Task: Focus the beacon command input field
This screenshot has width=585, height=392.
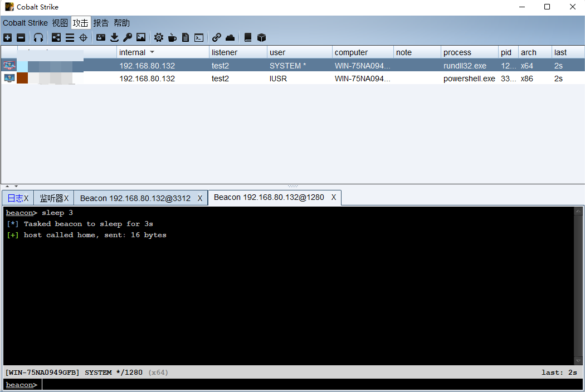Action: click(313, 385)
